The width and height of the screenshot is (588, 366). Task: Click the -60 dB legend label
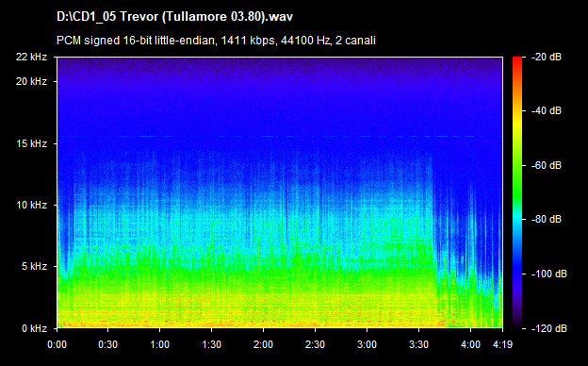coord(547,165)
